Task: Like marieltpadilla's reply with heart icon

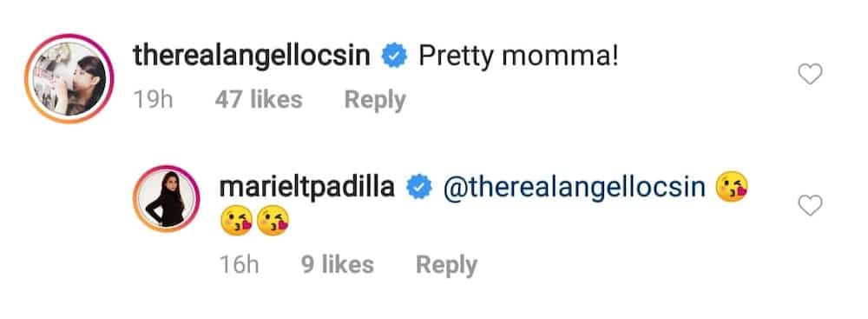Action: (x=811, y=205)
